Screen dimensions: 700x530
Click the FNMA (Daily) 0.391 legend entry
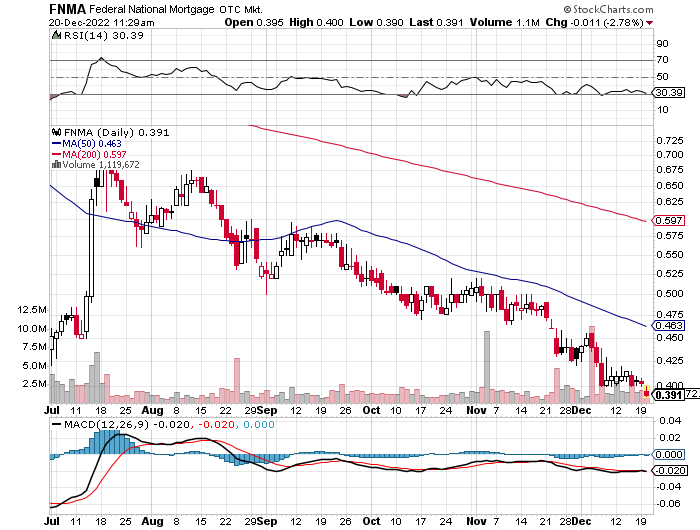point(117,133)
